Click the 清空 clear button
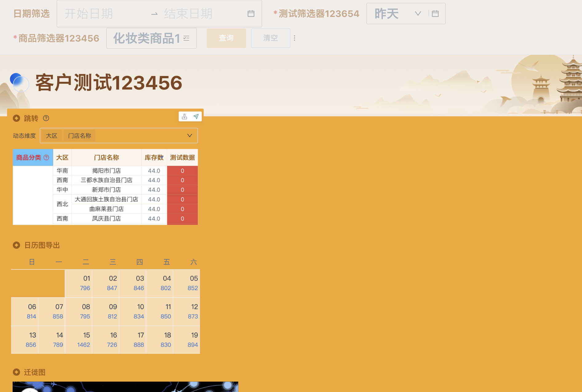This screenshot has height=392, width=582. (x=270, y=38)
